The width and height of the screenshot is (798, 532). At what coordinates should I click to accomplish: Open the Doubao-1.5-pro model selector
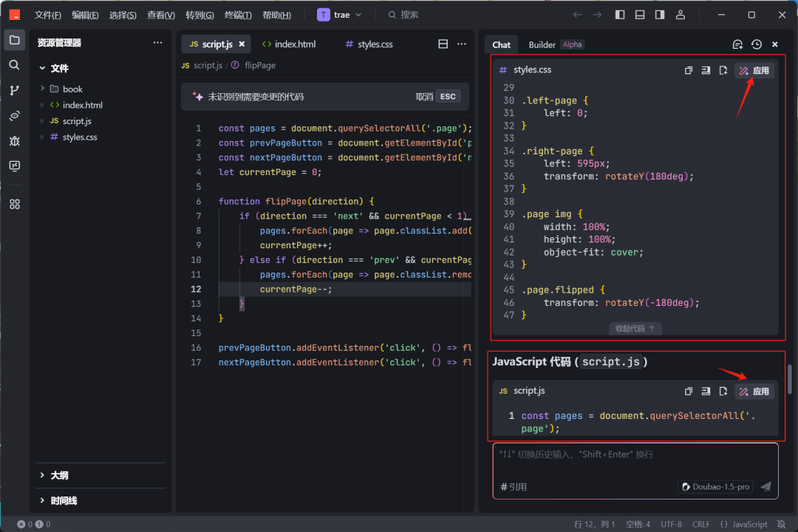coord(715,486)
